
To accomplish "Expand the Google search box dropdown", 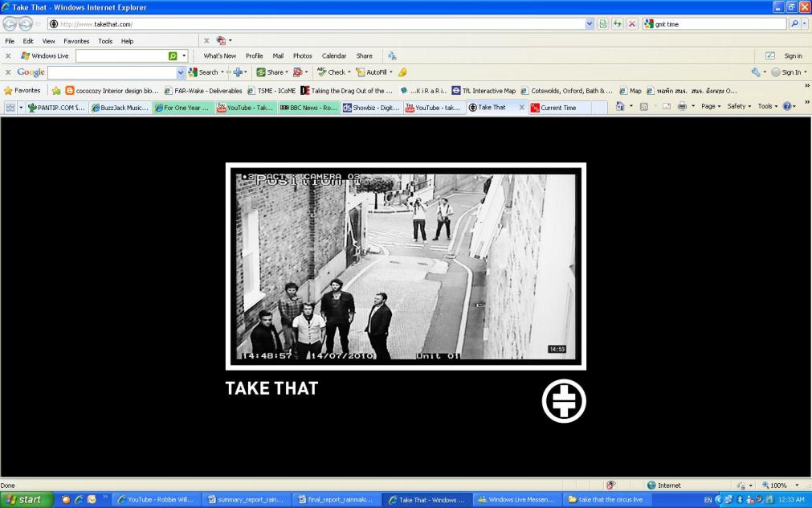I will click(180, 72).
